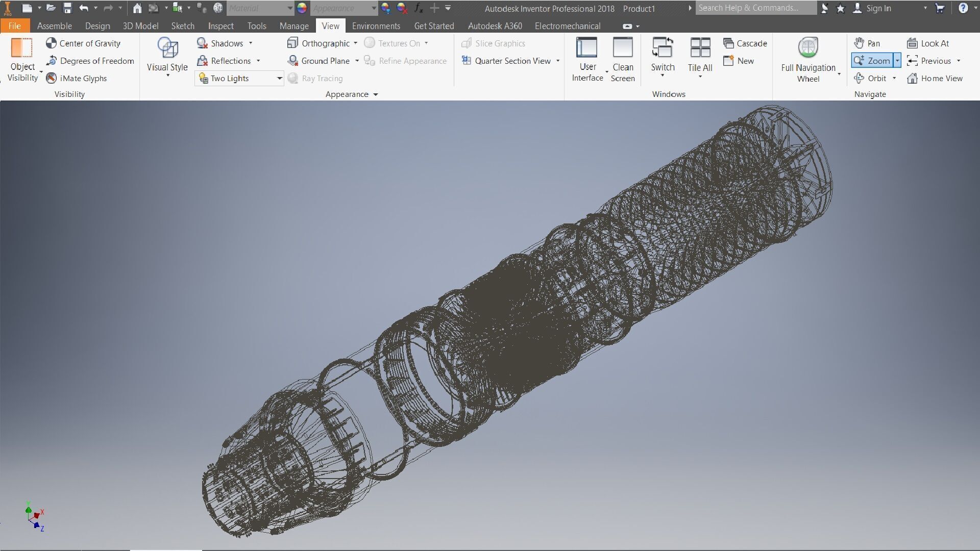The height and width of the screenshot is (551, 980).
Task: Switch to the Assemble ribbon tab
Action: tap(54, 26)
